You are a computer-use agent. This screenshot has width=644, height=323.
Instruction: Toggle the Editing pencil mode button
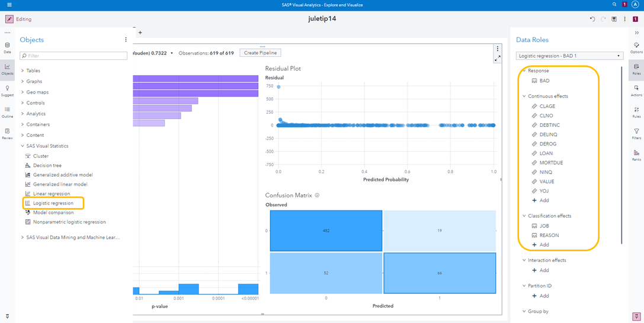[9, 19]
